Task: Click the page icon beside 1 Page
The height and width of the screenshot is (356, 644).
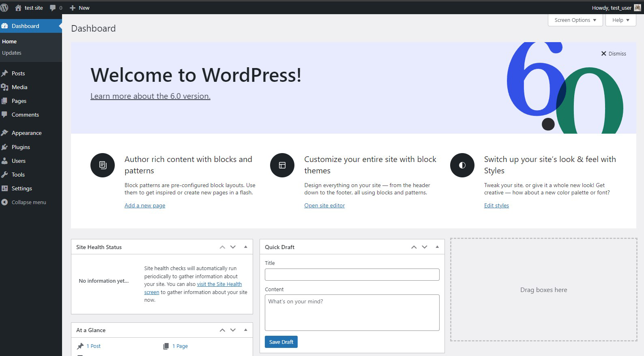Action: pos(166,346)
